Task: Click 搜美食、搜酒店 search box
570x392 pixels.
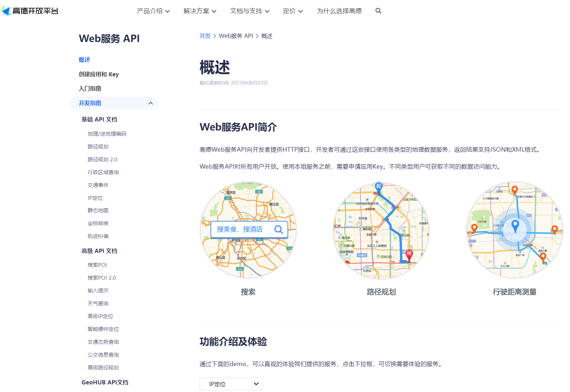Action: [249, 229]
